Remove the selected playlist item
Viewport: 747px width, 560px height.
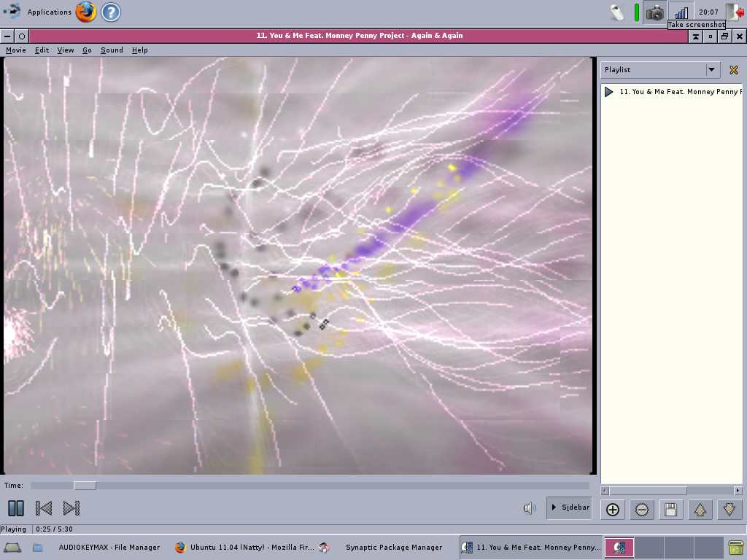coord(642,510)
